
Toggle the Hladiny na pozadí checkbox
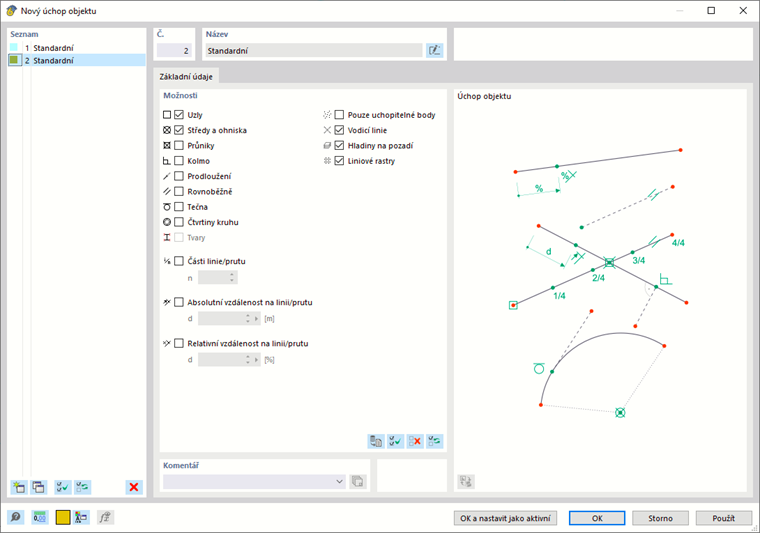pyautogui.click(x=339, y=145)
